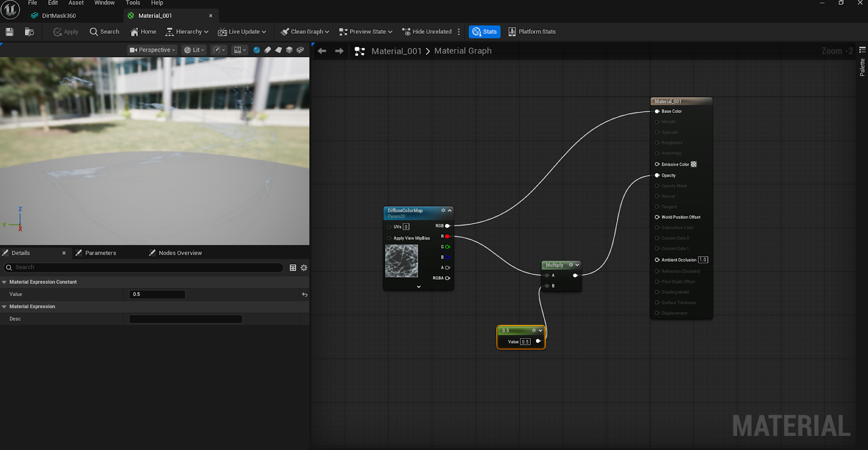This screenshot has width=868, height=450.
Task: Select the sphere preview mesh icon
Action: (257, 50)
